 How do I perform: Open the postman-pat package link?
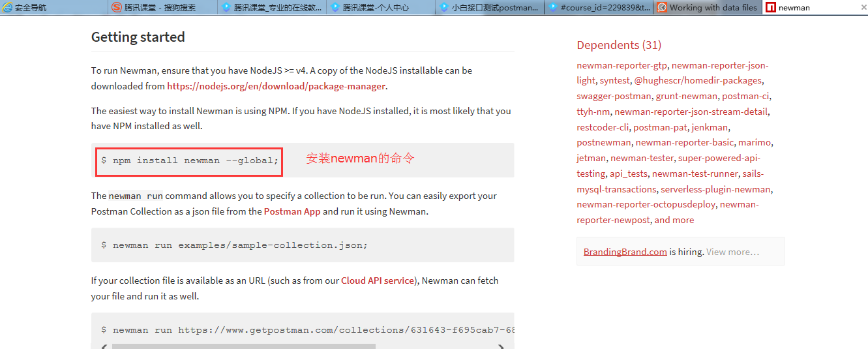[660, 127]
